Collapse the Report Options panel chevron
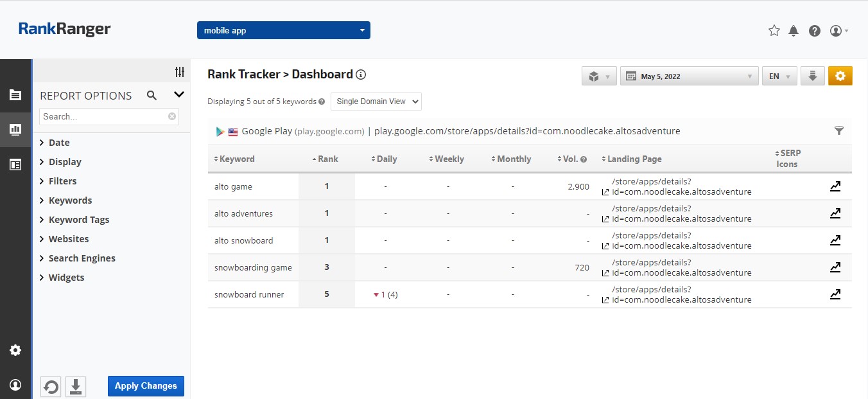 point(179,94)
